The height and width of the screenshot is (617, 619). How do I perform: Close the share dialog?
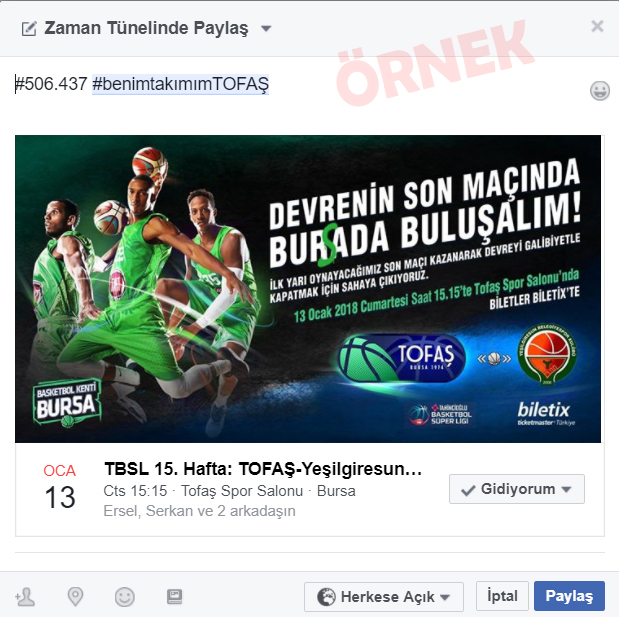tap(597, 26)
